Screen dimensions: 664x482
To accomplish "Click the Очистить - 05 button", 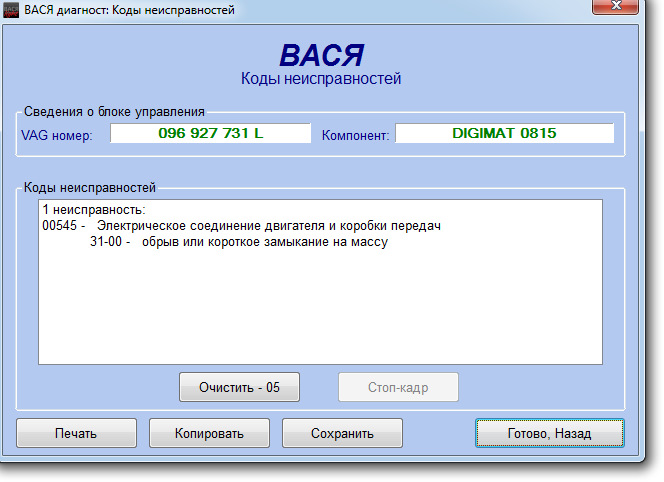I will click(x=239, y=387).
